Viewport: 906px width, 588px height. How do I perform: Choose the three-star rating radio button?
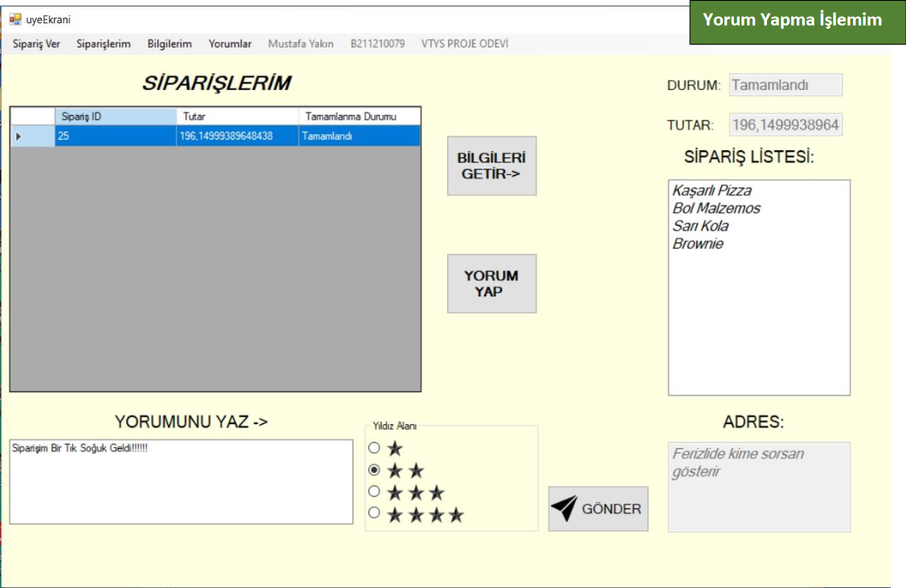coord(373,492)
